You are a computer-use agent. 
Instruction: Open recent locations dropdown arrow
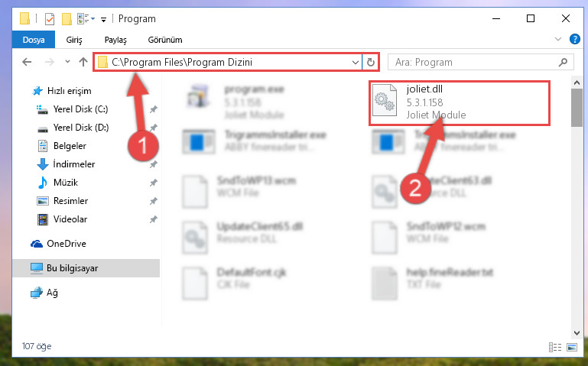(x=67, y=62)
